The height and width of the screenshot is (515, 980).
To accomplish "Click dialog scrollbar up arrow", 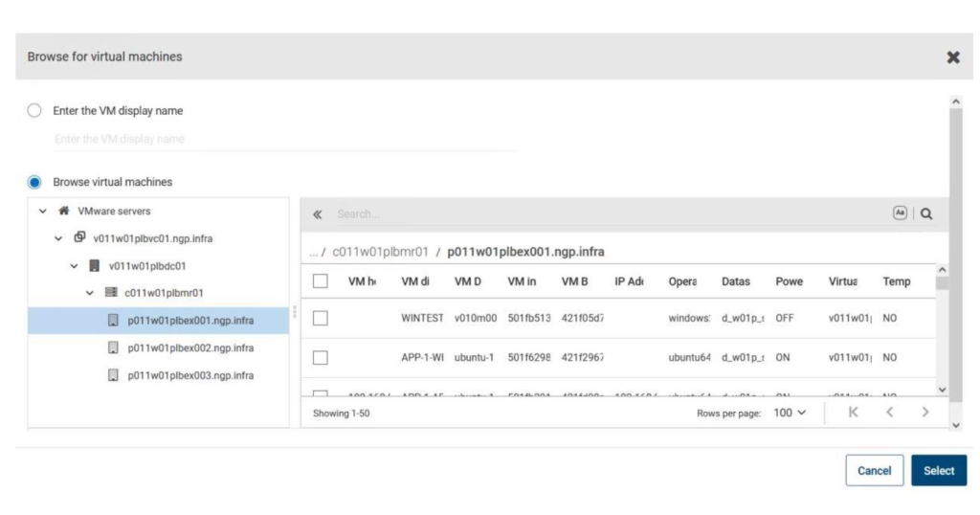I will tap(956, 101).
